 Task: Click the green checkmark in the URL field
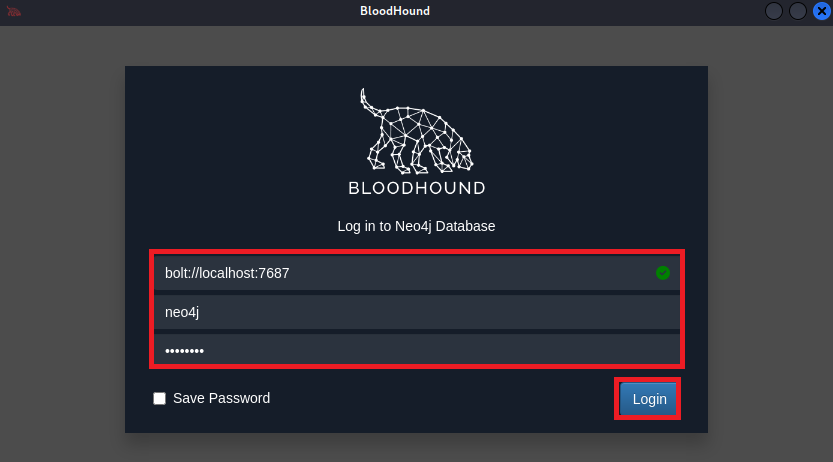(662, 272)
